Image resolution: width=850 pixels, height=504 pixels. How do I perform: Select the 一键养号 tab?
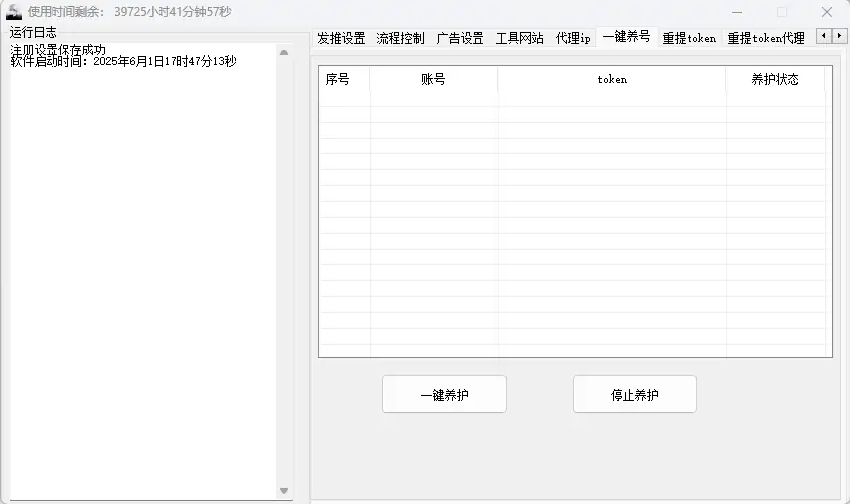click(627, 37)
